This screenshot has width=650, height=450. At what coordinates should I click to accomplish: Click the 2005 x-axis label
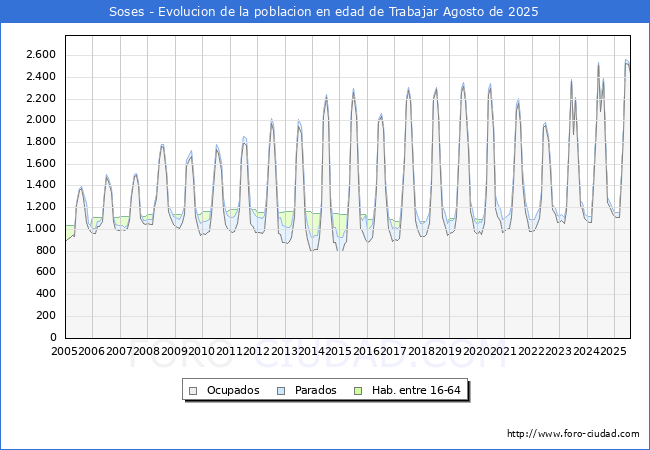click(x=65, y=352)
